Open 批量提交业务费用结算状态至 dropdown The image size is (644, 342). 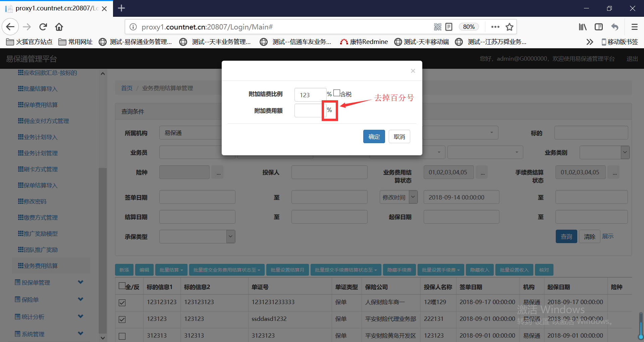pyautogui.click(x=227, y=270)
